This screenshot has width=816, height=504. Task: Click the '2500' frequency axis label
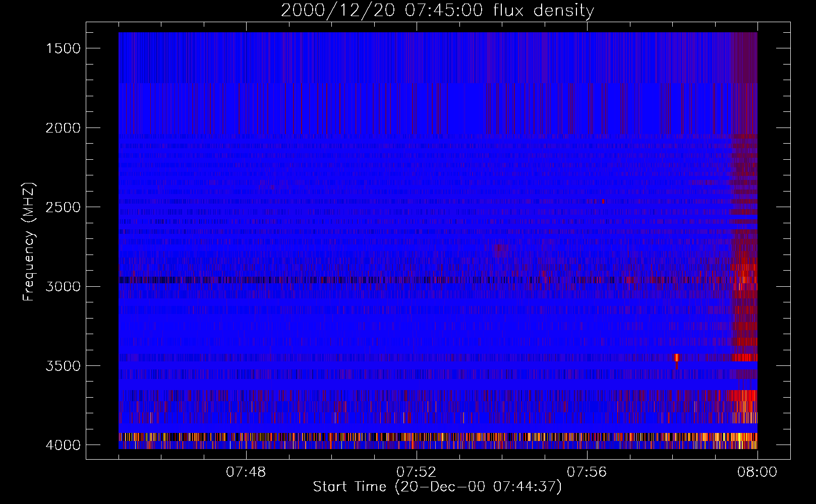tap(63, 207)
